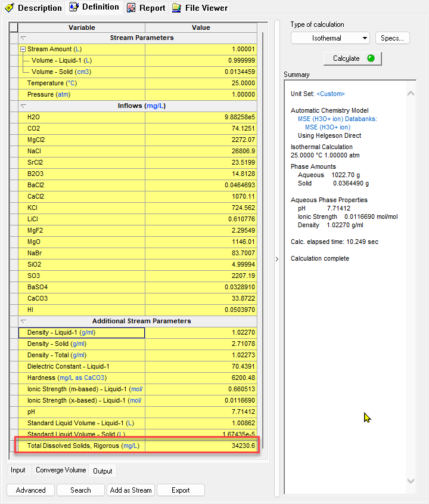Screen dimensions: 429x504
Task: Open the MSE (H3O+ ion) Databanks link
Action: pyautogui.click(x=337, y=119)
